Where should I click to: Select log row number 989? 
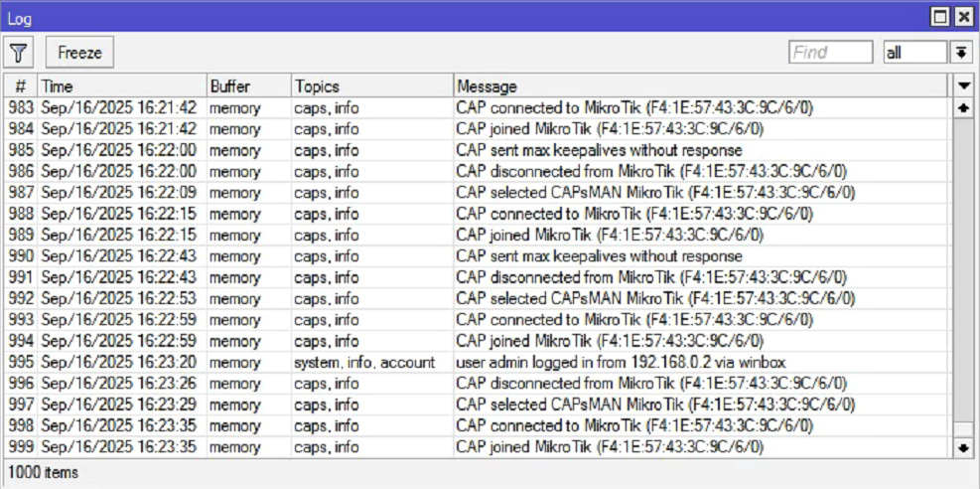477,236
